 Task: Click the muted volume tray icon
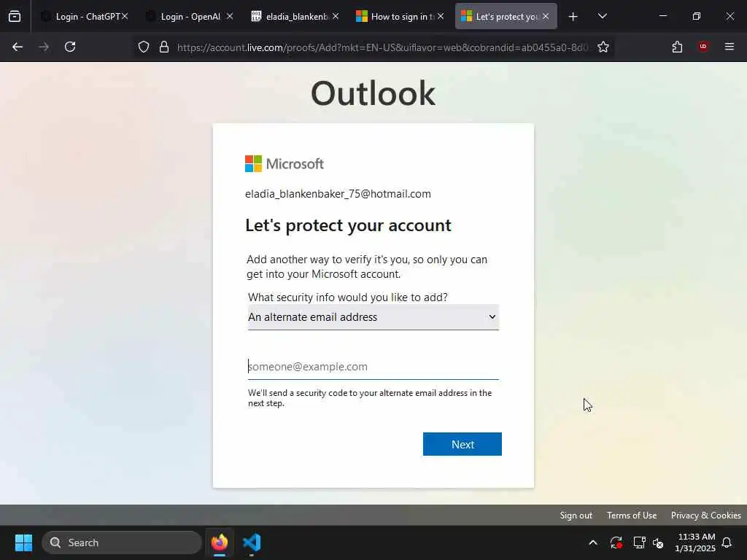click(x=659, y=542)
